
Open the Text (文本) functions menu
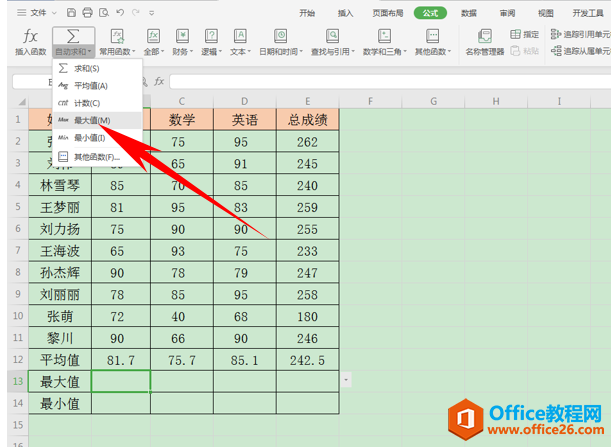click(x=240, y=42)
